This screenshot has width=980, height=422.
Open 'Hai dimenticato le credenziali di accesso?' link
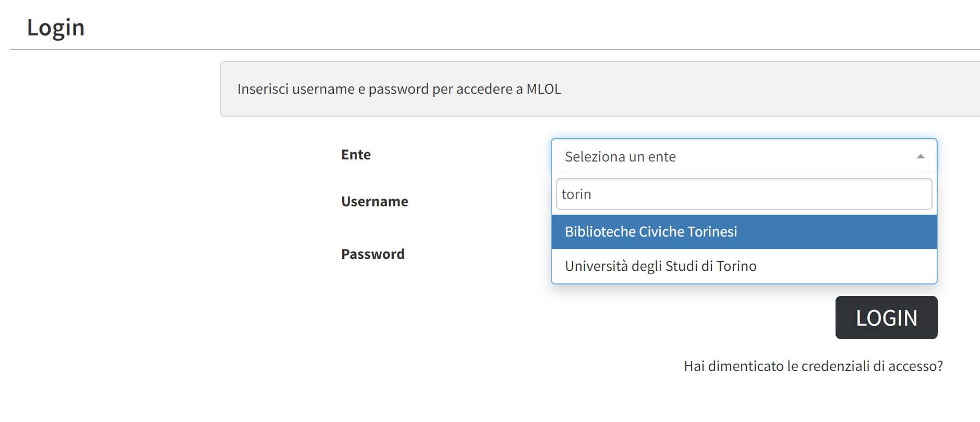[813, 366]
